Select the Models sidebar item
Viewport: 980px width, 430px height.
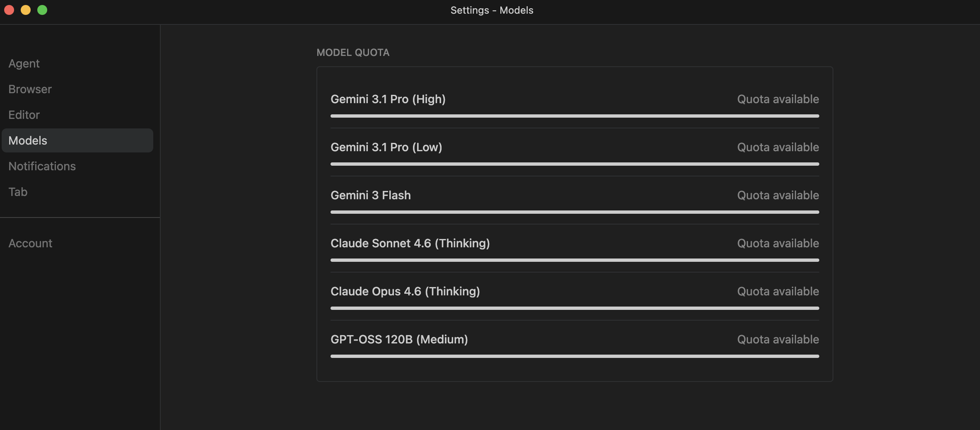pyautogui.click(x=77, y=140)
